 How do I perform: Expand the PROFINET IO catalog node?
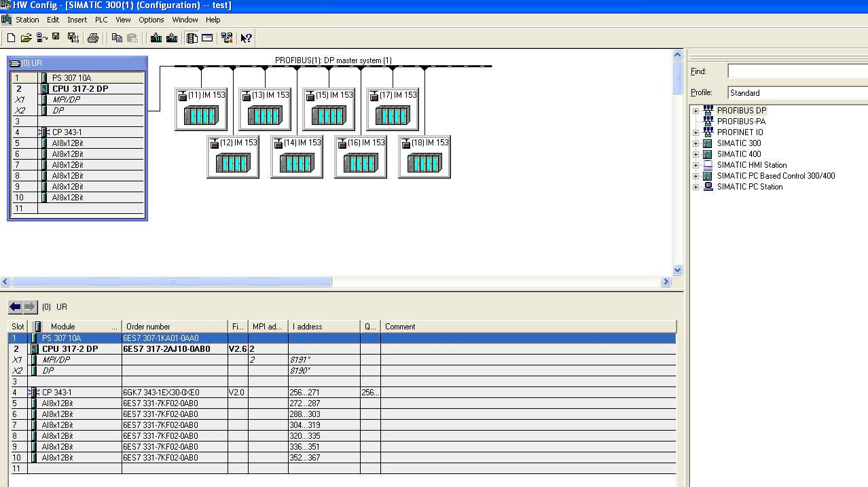tap(695, 132)
